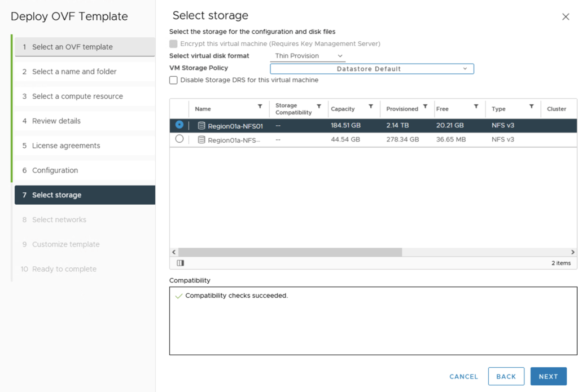Open the virtual disk format dropdown
578x392 pixels.
pyautogui.click(x=308, y=56)
